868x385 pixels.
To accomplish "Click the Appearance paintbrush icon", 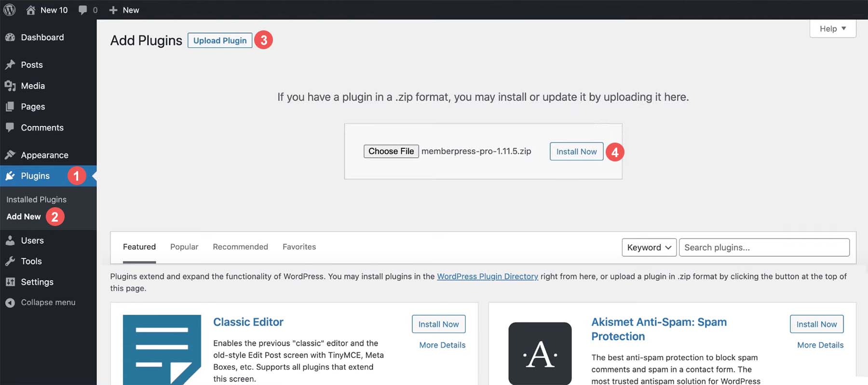I will (x=10, y=155).
